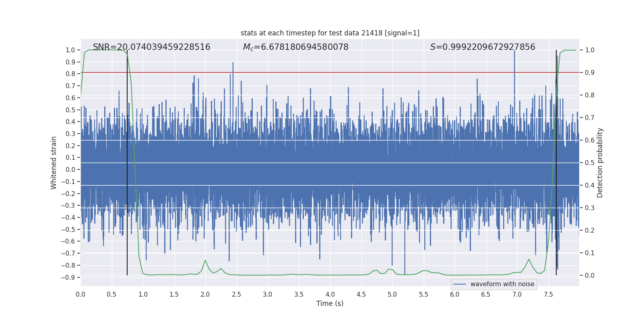Click the 'Time (s)' x-axis label
The image size is (644, 322).
(330, 303)
